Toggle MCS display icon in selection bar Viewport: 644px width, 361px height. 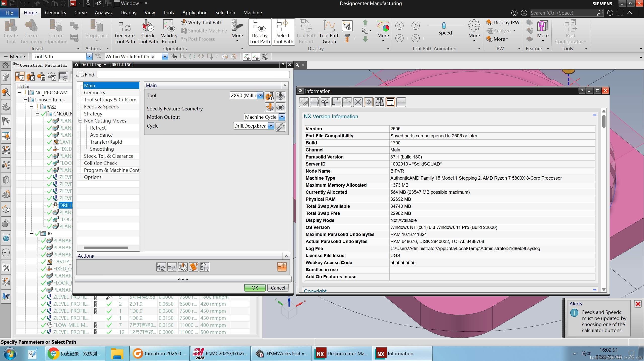pyautogui.click(x=247, y=57)
